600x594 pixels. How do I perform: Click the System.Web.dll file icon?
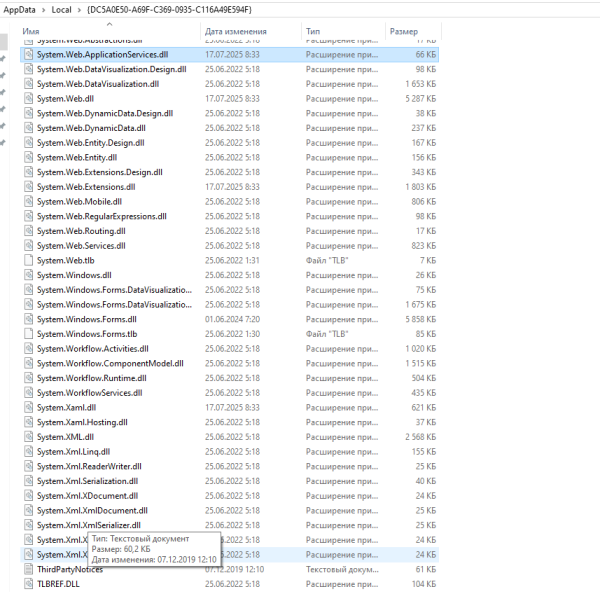pos(28,99)
